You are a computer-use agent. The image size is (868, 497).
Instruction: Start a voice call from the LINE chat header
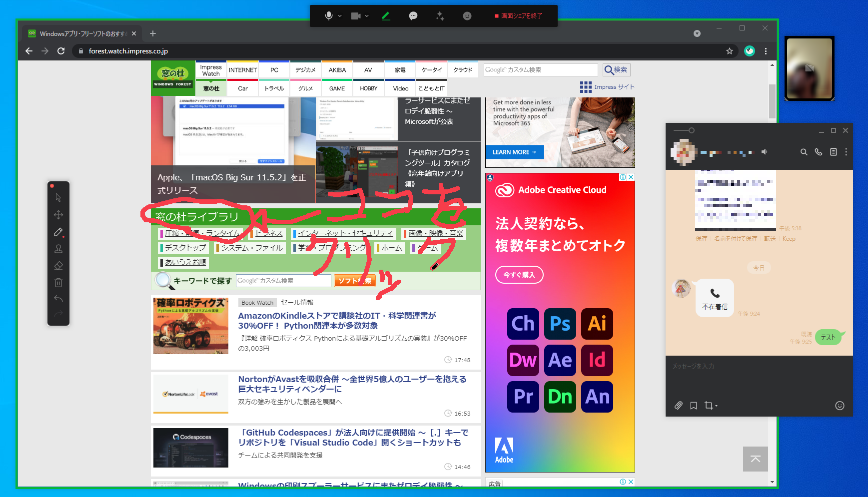pos(818,152)
